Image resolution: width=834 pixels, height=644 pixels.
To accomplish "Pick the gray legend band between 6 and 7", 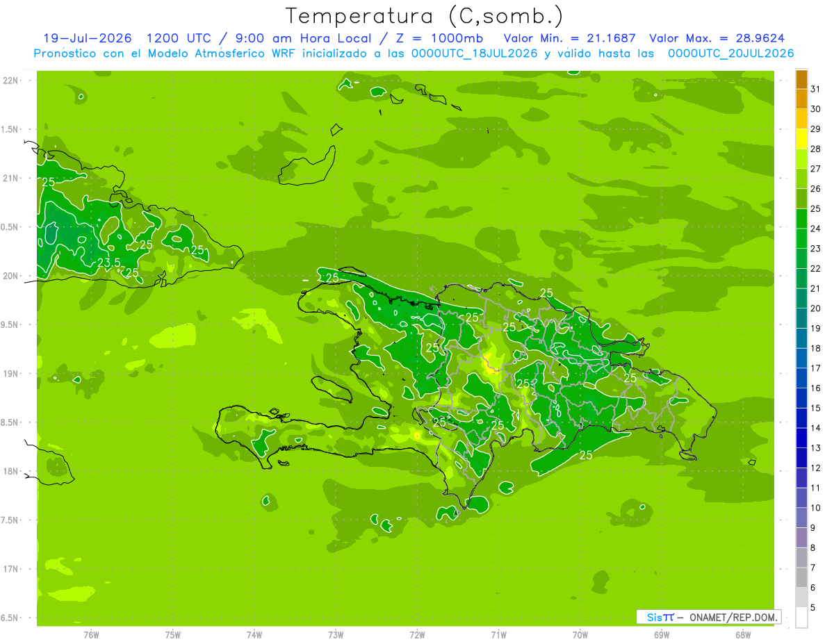I will (x=801, y=577).
